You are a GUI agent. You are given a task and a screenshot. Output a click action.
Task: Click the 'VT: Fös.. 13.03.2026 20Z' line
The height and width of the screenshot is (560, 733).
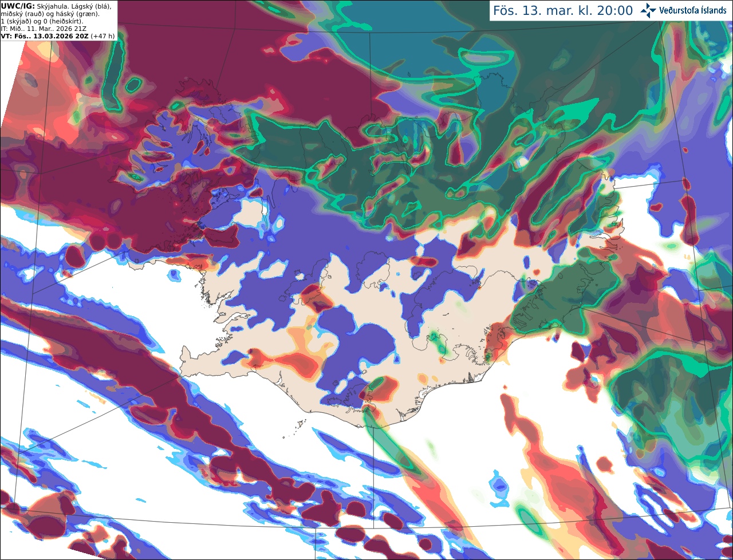click(x=45, y=36)
